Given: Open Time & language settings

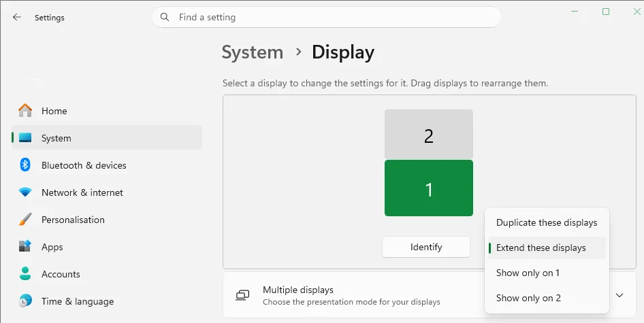Looking at the screenshot, I should click(x=107, y=301).
